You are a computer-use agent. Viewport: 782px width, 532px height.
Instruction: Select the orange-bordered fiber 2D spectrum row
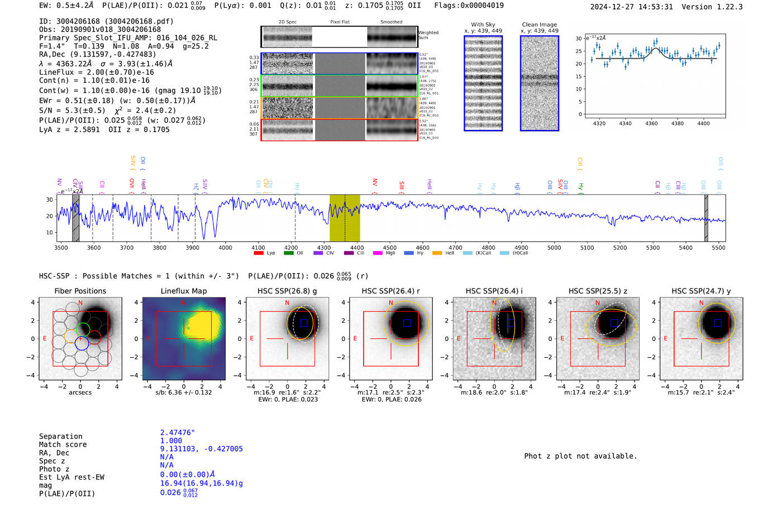(340, 108)
